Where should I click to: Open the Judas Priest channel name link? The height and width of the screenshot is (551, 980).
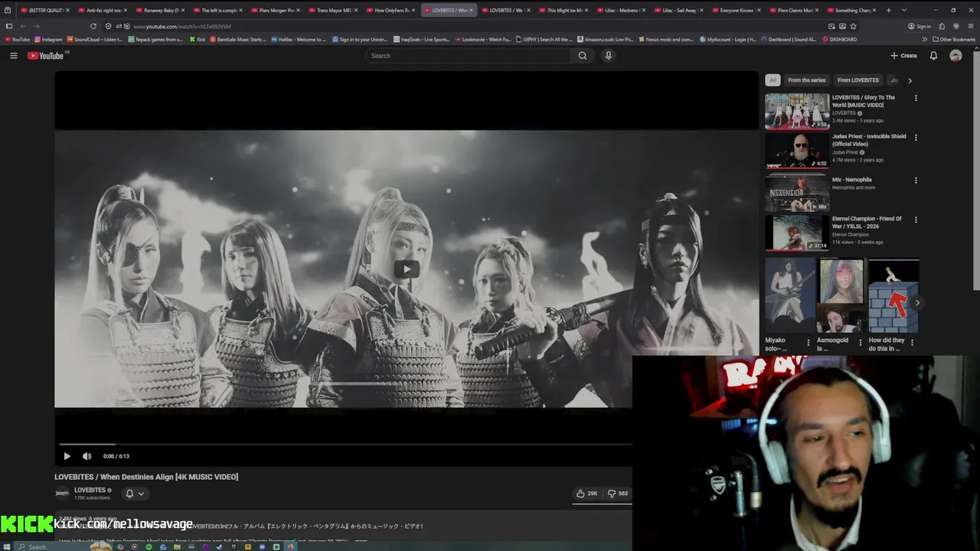point(845,152)
